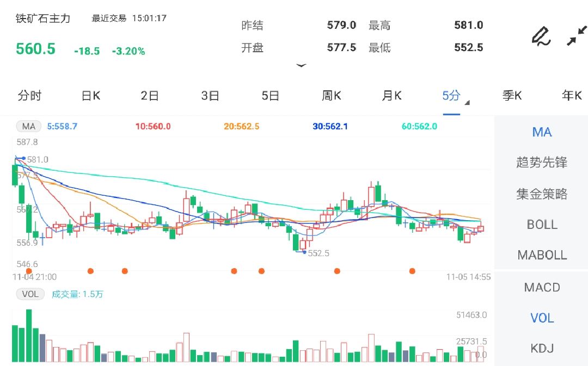Expand the quote details chevron
Image resolution: width=588 pixels, height=366 pixels.
pos(301,66)
